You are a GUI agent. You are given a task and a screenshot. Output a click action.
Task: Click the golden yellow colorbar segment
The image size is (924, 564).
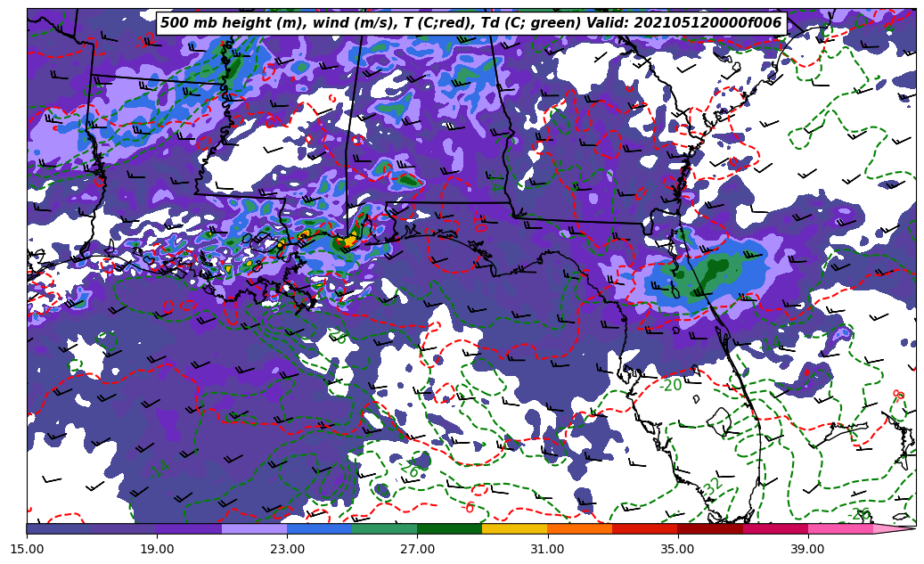coord(514,528)
